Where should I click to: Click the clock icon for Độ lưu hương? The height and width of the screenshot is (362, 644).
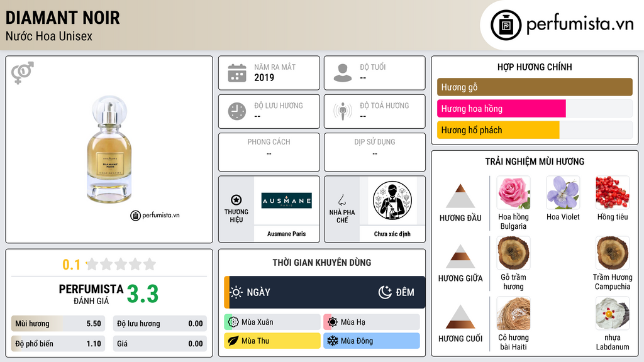pos(237,111)
